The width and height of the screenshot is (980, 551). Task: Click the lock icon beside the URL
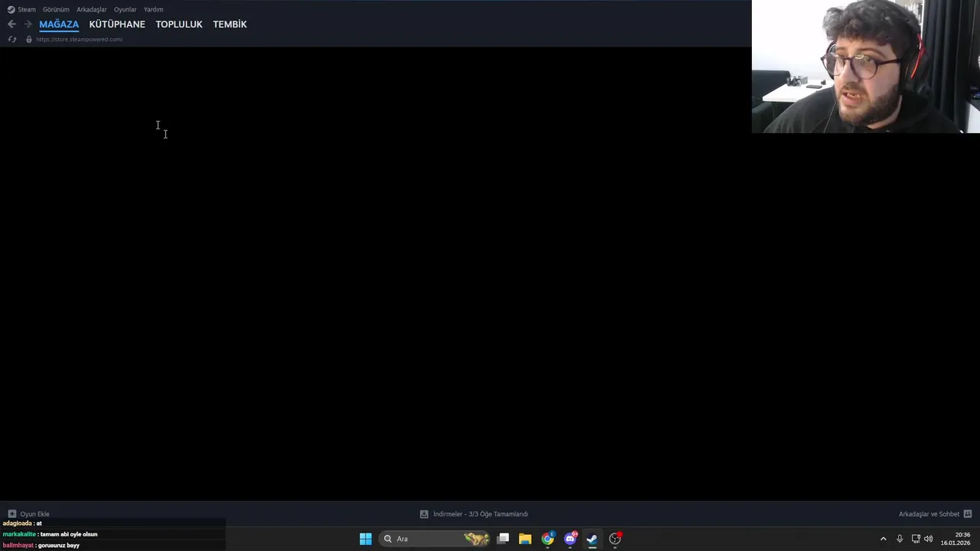point(29,39)
